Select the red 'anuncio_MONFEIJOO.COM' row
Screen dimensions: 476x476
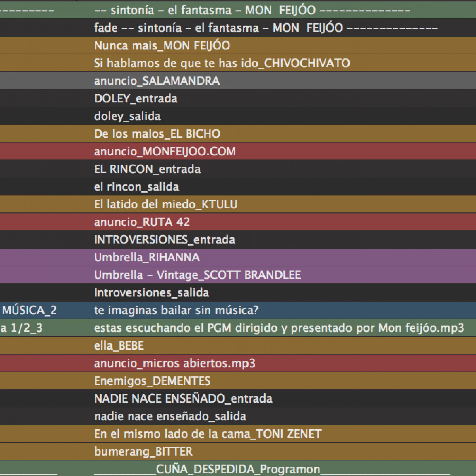point(165,152)
